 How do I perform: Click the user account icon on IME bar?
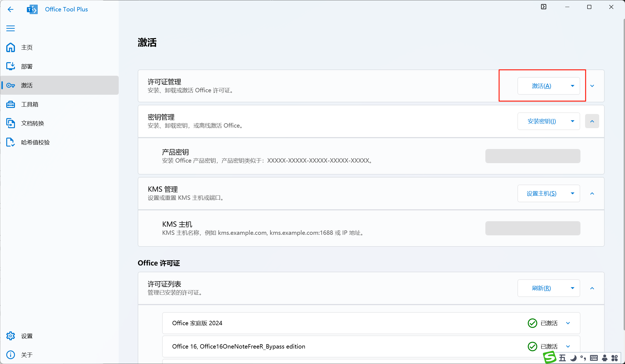point(605,358)
